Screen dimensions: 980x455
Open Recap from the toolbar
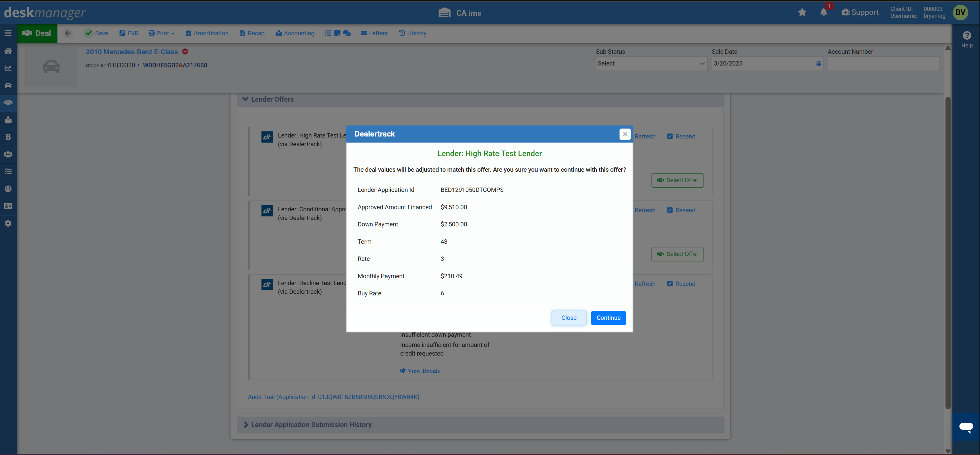point(252,33)
